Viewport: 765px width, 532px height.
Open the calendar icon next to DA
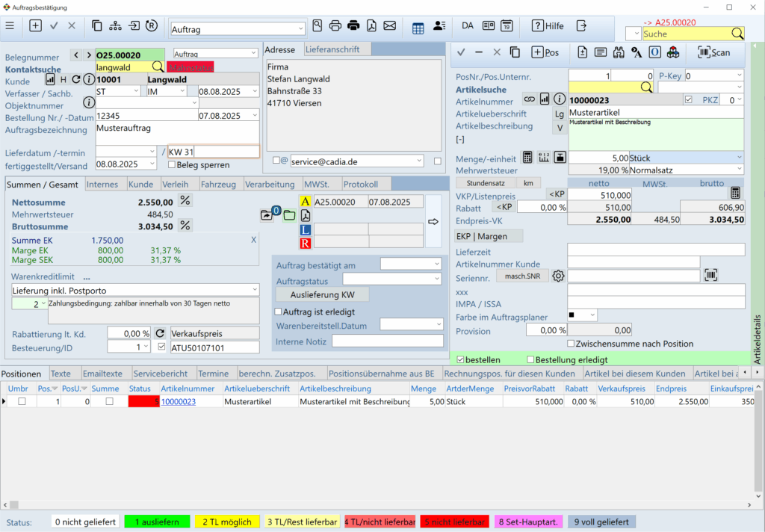(507, 26)
